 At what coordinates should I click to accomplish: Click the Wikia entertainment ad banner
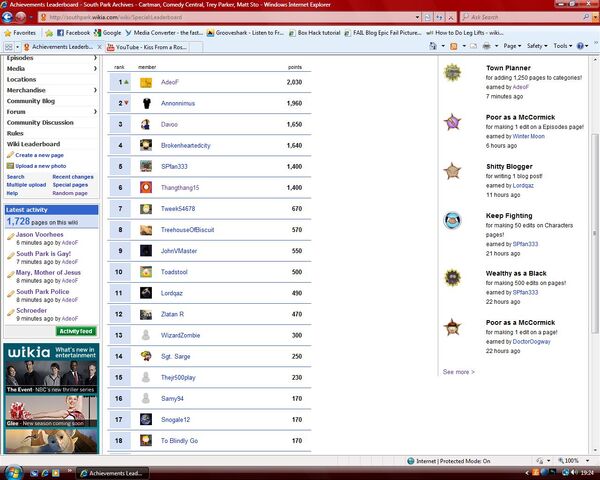click(x=51, y=398)
